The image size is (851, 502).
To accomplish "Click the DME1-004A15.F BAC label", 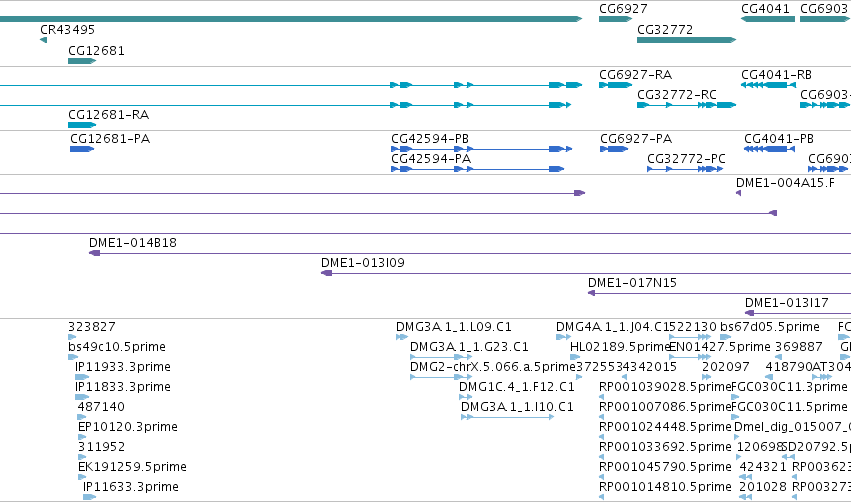I will pyautogui.click(x=785, y=182).
